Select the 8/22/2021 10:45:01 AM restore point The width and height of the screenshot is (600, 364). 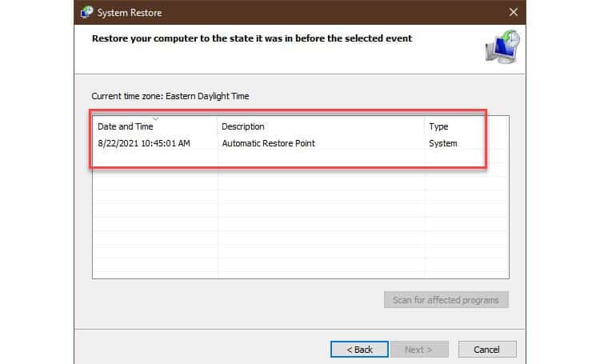coord(300,143)
